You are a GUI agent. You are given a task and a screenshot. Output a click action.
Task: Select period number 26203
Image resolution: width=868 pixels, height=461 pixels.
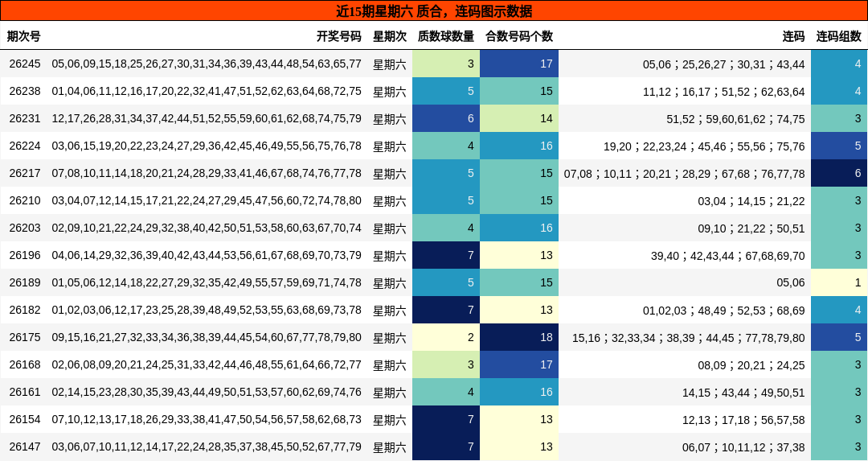(25, 228)
